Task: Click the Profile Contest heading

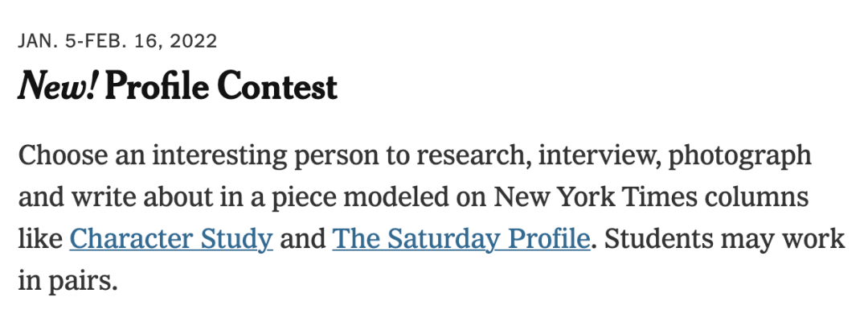Action: [x=221, y=87]
